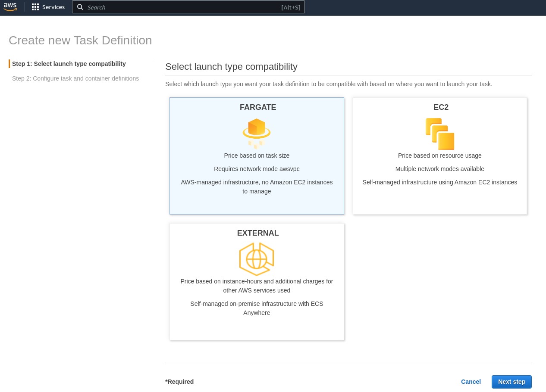The image size is (546, 392).
Task: Click 'Price based on resource usage' text
Action: (440, 156)
